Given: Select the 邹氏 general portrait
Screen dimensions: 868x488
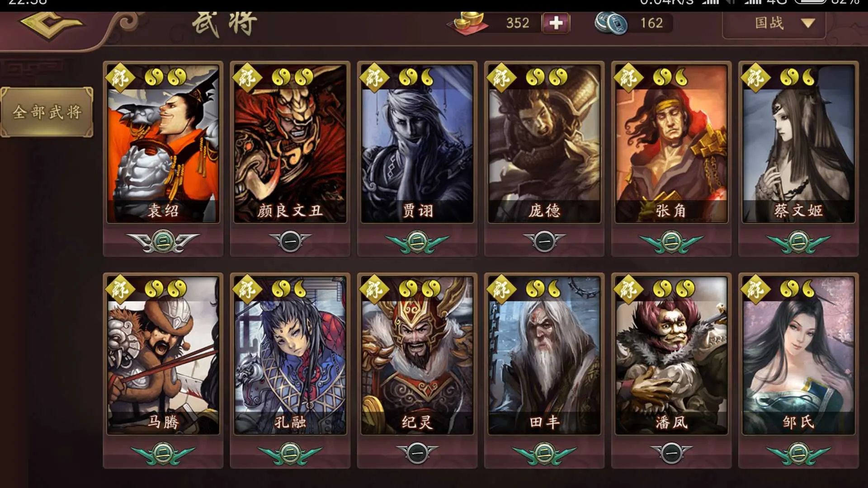Looking at the screenshot, I should (x=798, y=355).
